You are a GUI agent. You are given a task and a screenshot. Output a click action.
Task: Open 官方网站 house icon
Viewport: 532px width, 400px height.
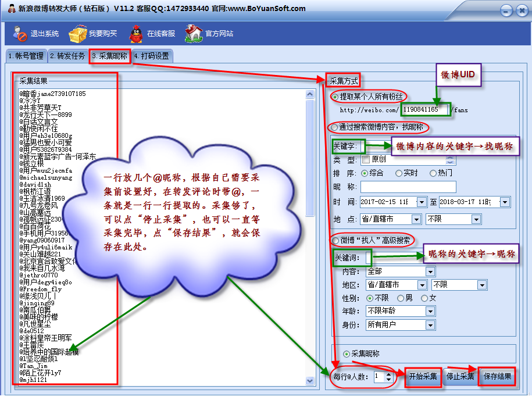pyautogui.click(x=194, y=34)
